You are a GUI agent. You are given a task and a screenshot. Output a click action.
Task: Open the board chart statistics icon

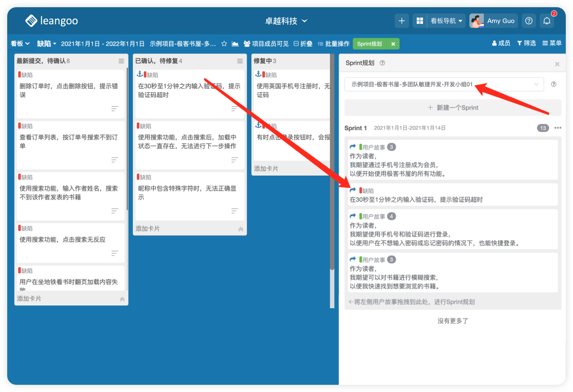235,44
